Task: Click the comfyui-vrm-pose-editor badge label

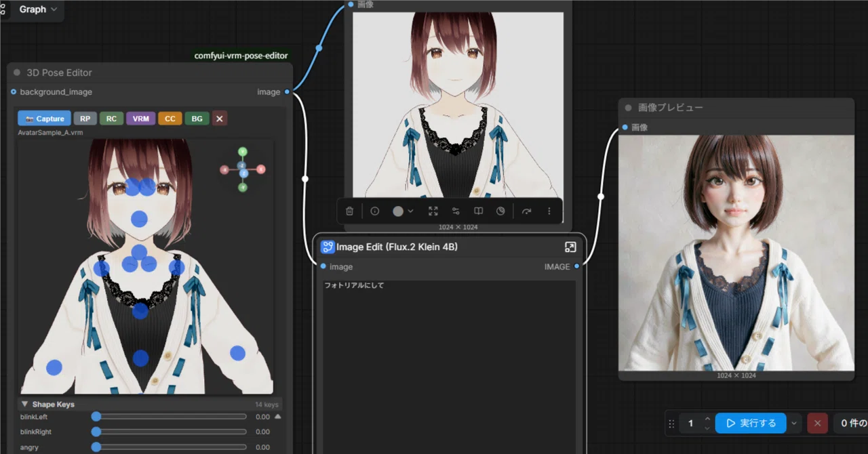Action: tap(241, 56)
